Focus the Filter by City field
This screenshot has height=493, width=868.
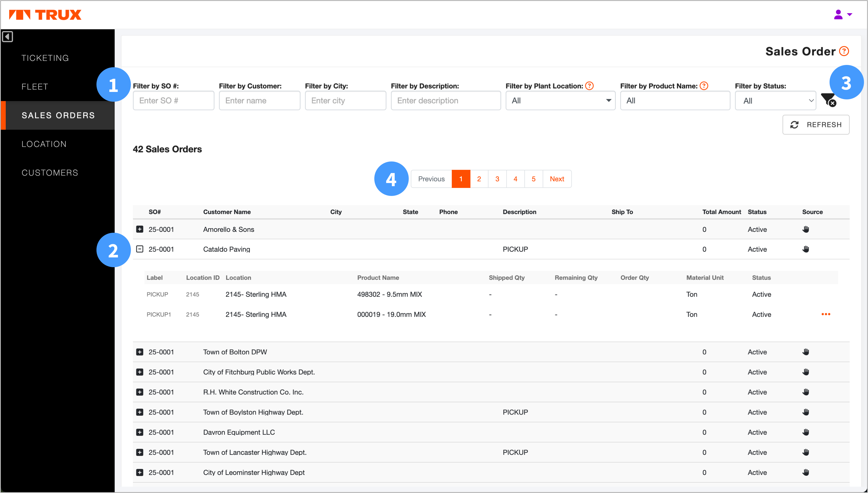point(345,101)
